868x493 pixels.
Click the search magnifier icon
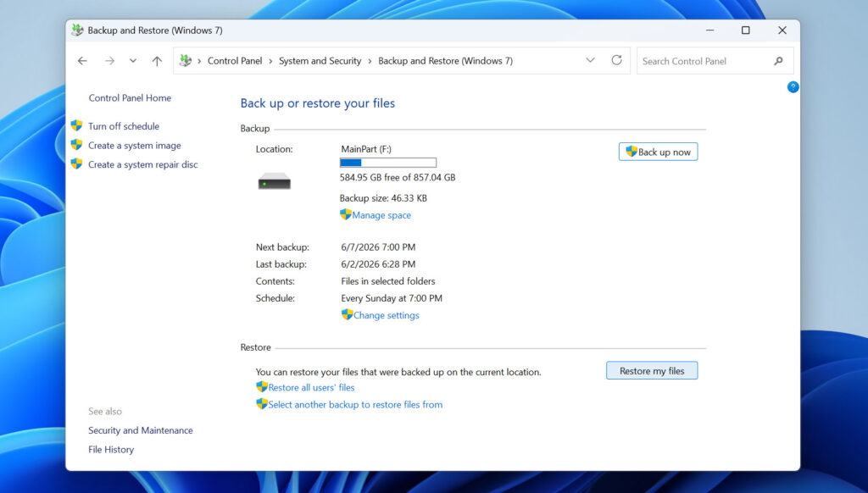(x=778, y=61)
